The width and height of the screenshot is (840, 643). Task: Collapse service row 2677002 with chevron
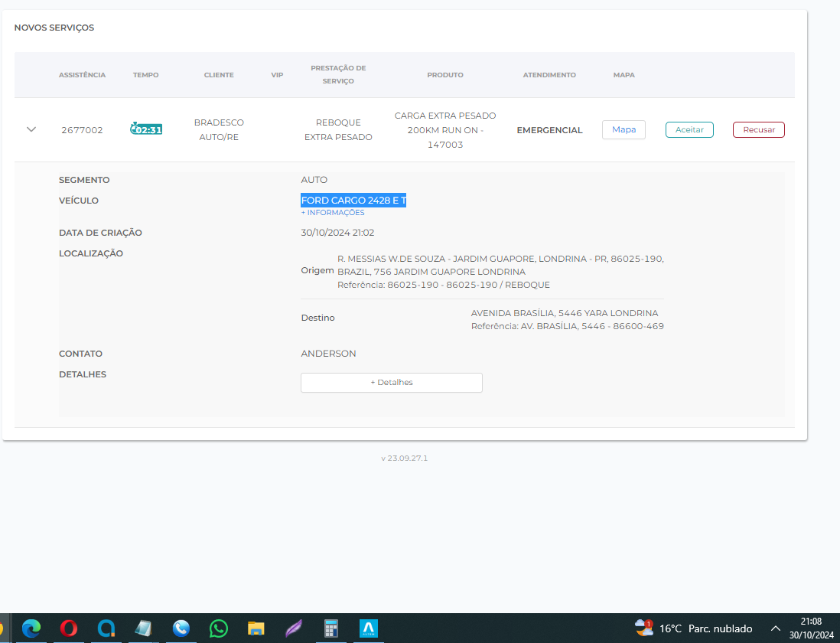(31, 129)
